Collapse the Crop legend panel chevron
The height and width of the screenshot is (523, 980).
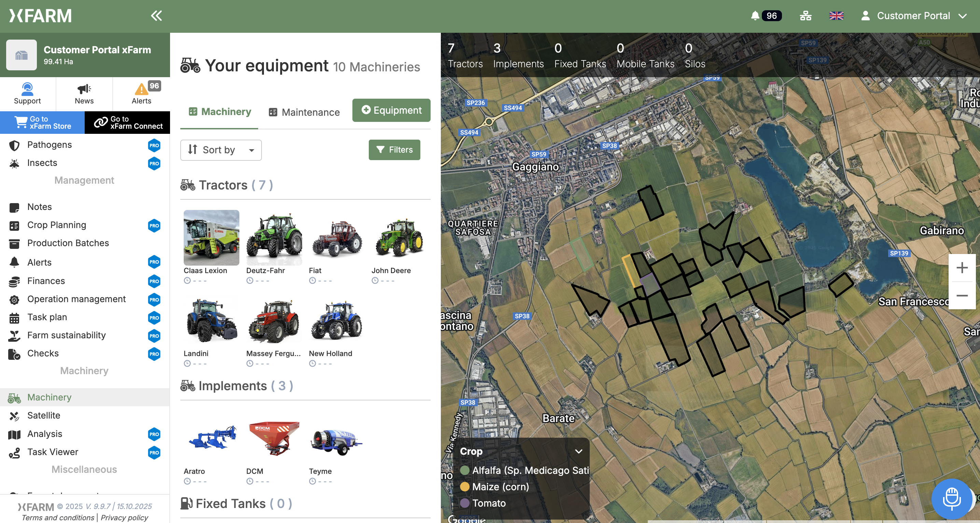[x=578, y=452]
